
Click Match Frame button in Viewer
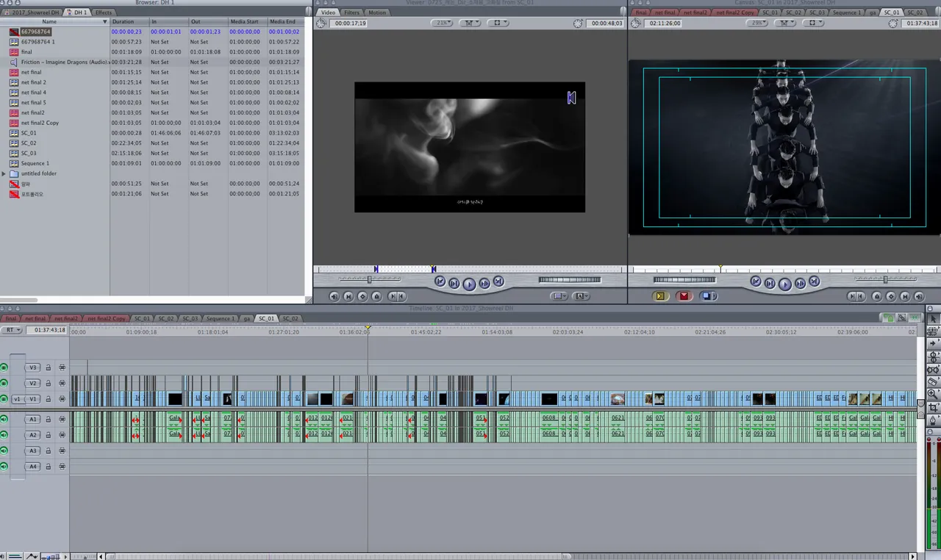pyautogui.click(x=334, y=296)
